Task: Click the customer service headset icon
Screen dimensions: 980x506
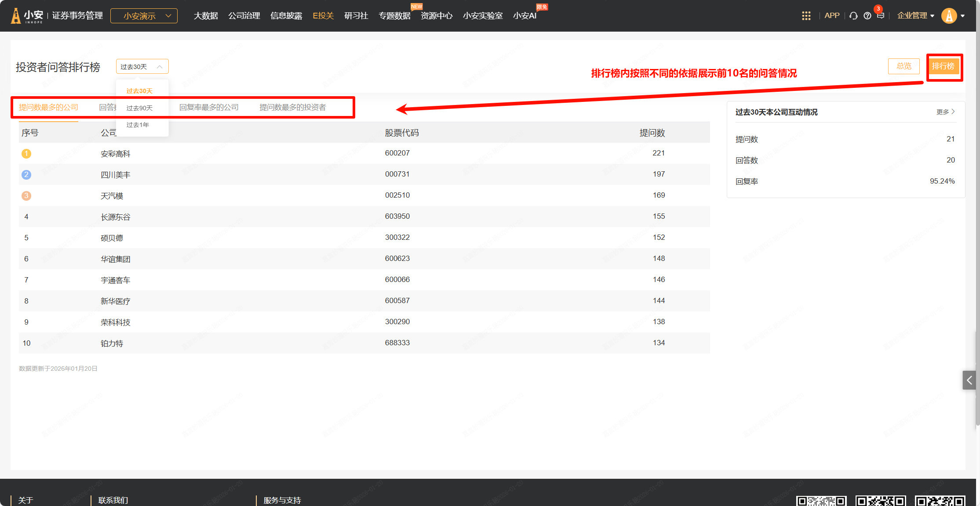Action: [x=853, y=16]
